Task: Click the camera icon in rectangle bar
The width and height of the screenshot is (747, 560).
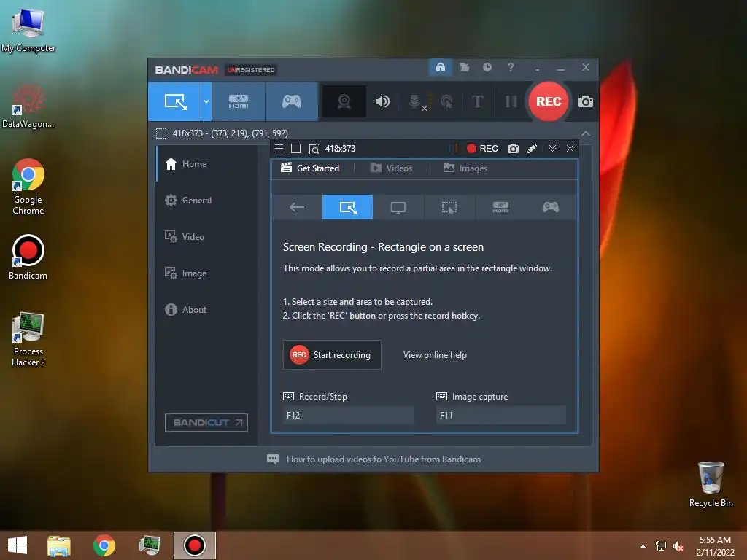Action: (x=513, y=149)
